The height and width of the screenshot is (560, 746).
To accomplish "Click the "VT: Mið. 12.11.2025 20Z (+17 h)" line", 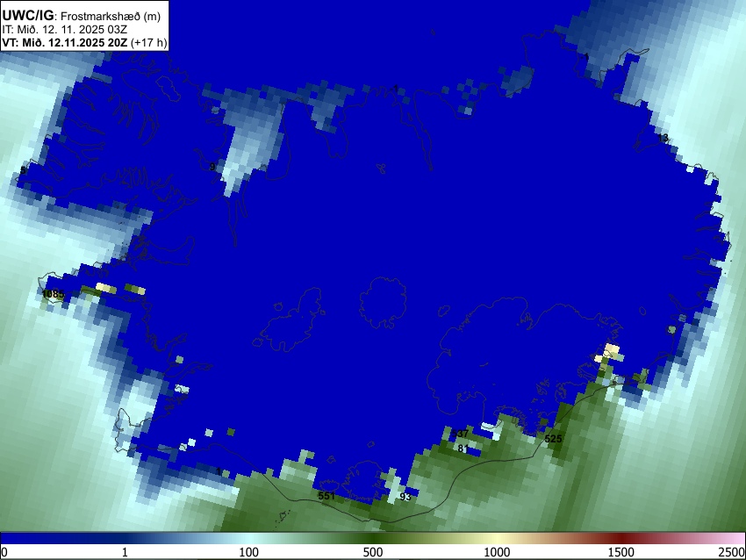I will click(x=84, y=42).
